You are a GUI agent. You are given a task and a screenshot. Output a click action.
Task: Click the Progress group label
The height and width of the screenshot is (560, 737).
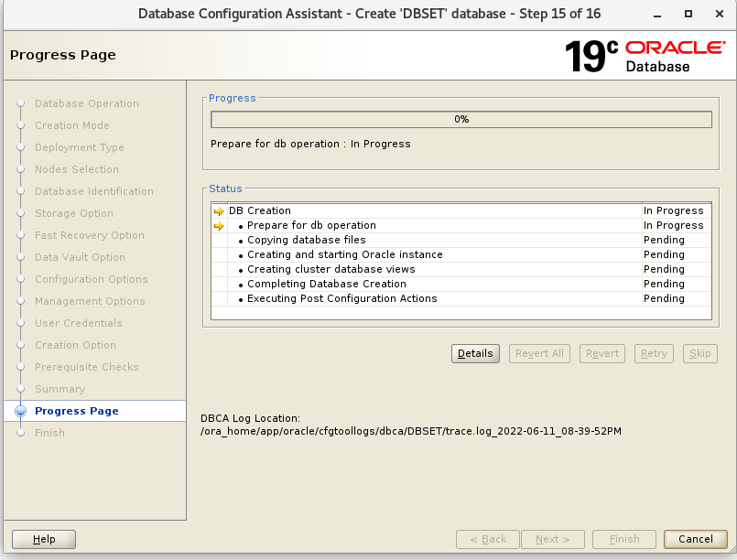[x=233, y=98]
